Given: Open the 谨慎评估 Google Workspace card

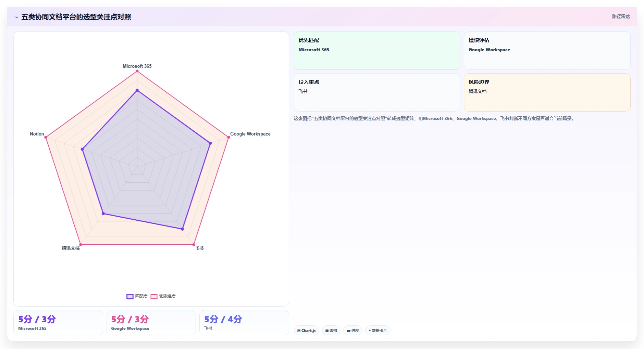Looking at the screenshot, I should tap(547, 51).
